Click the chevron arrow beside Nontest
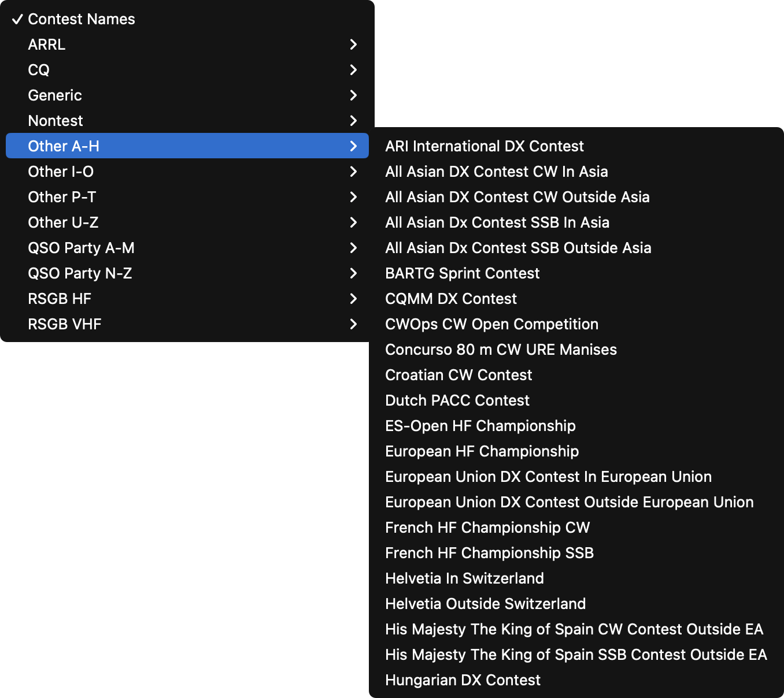Screen dimensions: 784x698 click(x=354, y=121)
